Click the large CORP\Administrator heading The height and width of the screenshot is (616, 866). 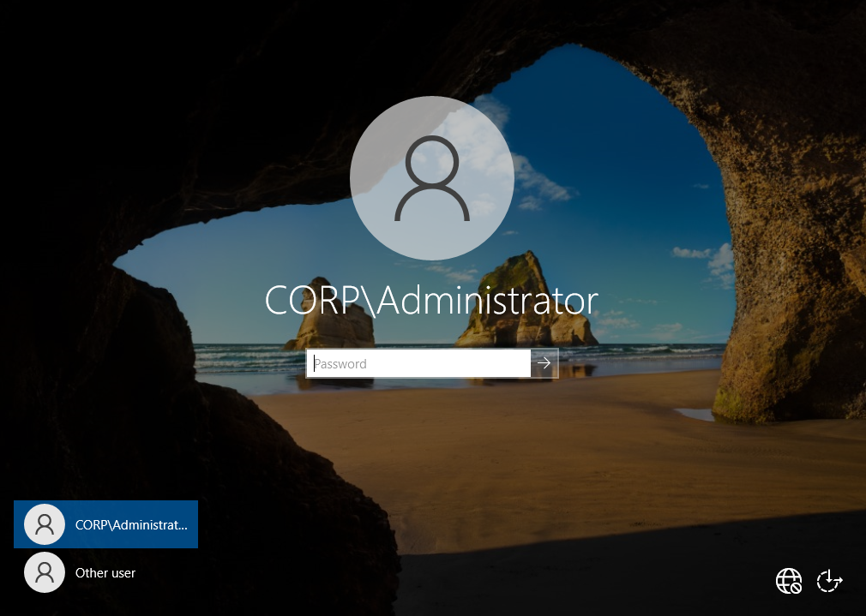431,301
